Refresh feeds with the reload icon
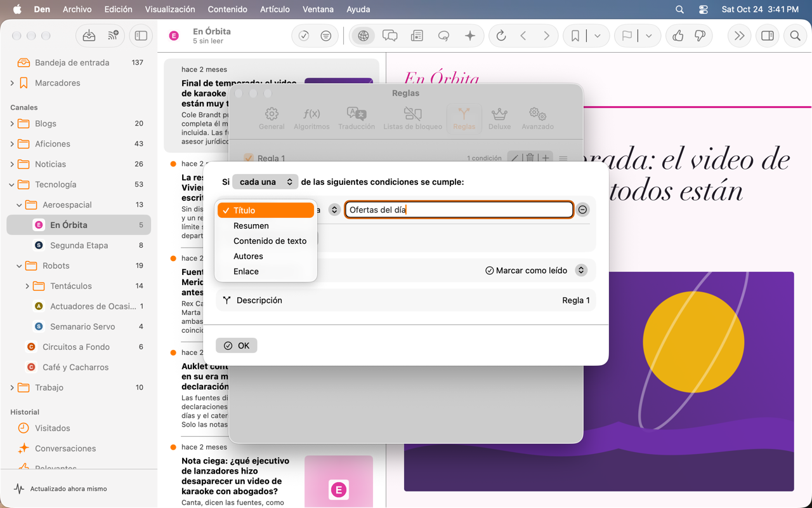The height and width of the screenshot is (508, 812). tap(501, 36)
